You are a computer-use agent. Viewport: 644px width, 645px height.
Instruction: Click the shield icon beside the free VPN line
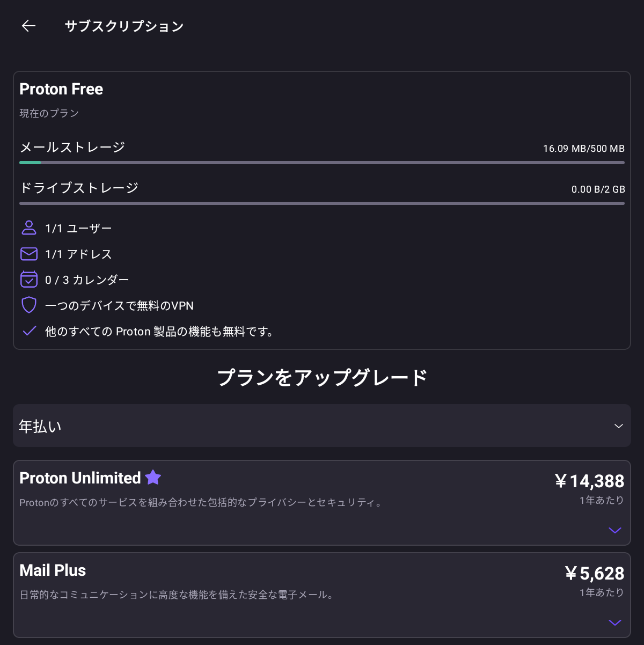[29, 305]
